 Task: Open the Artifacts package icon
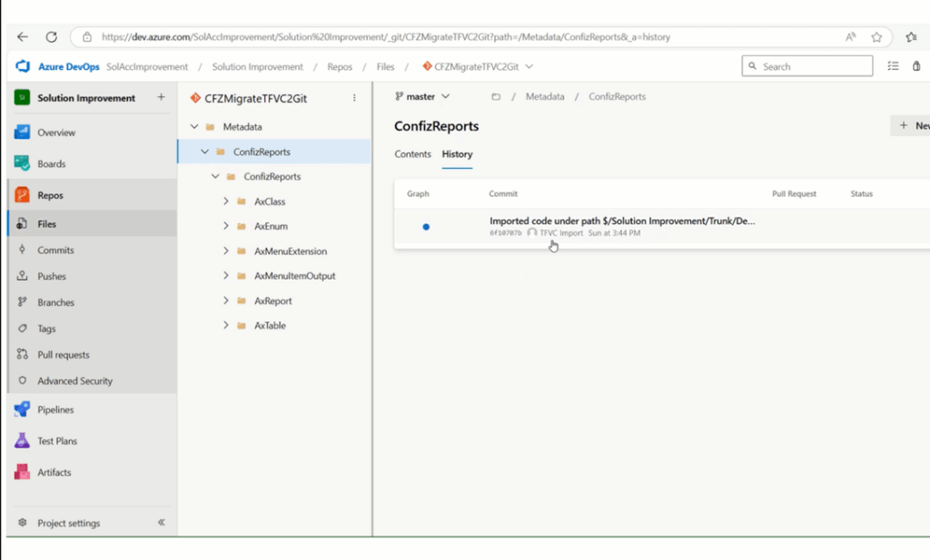tap(22, 472)
